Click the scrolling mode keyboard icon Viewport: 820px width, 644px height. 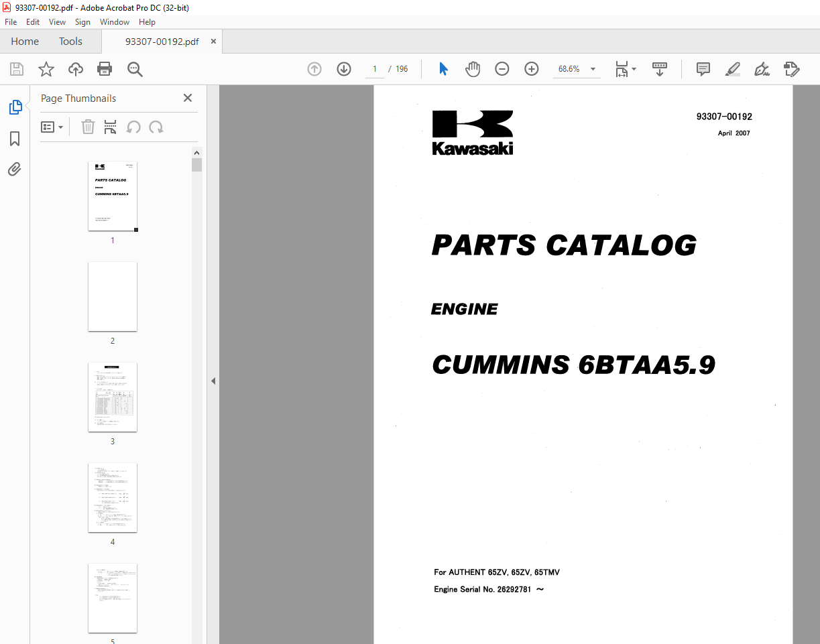click(x=660, y=69)
